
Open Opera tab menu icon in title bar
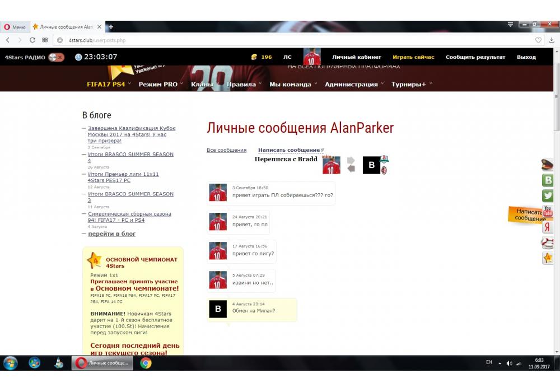coord(510,24)
